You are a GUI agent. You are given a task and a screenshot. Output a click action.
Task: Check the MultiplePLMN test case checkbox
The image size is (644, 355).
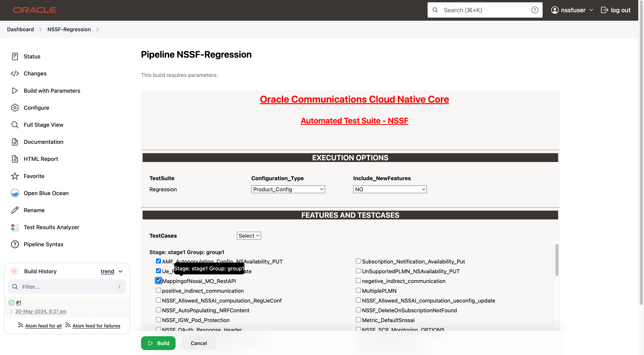358,290
